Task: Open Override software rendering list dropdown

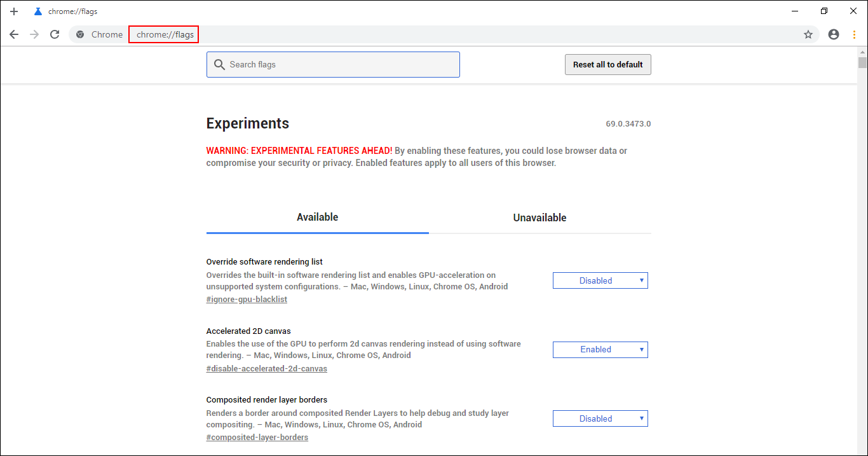Action: click(x=600, y=280)
